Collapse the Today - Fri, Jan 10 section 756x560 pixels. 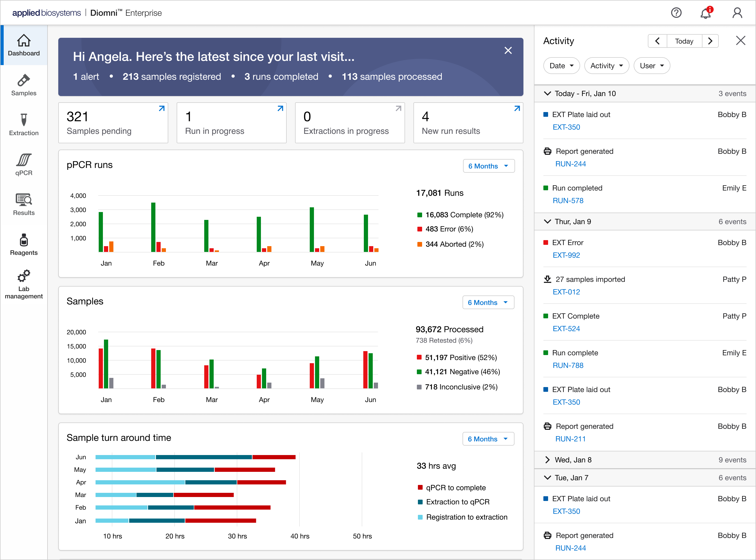point(547,93)
